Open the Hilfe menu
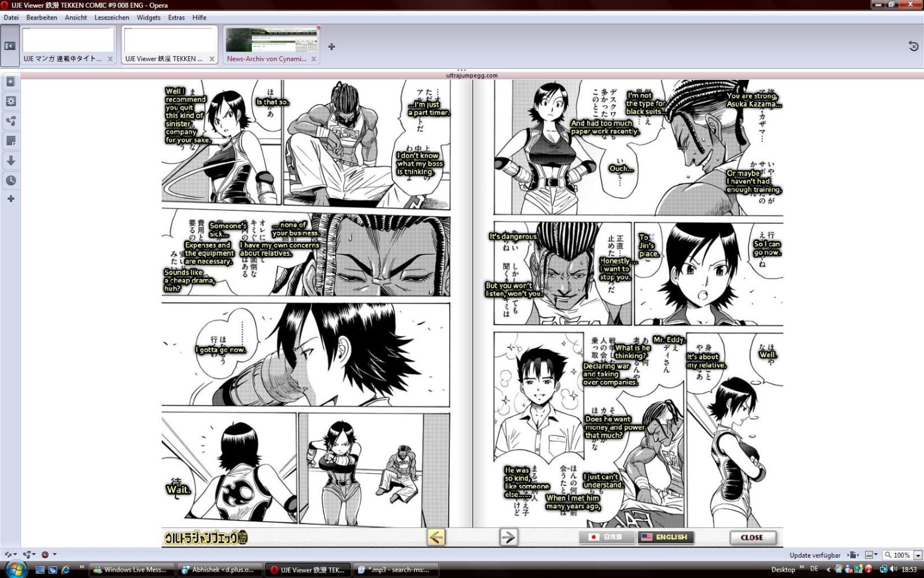Image resolution: width=924 pixels, height=578 pixels. click(199, 17)
